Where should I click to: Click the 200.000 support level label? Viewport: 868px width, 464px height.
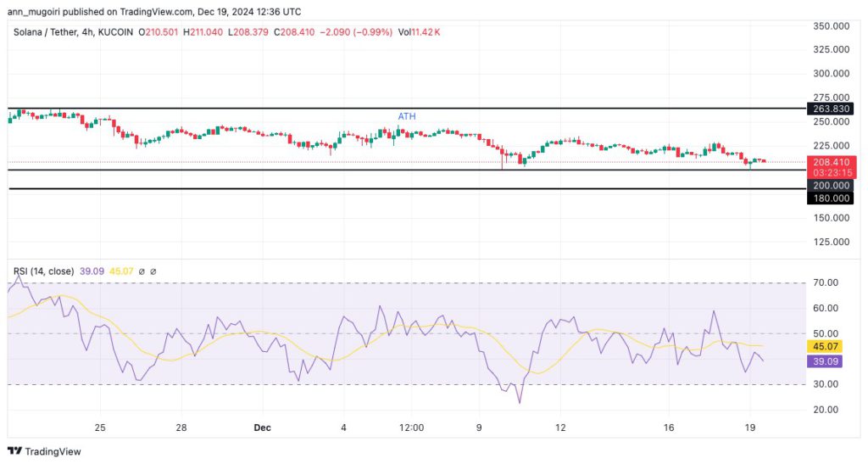[831, 186]
